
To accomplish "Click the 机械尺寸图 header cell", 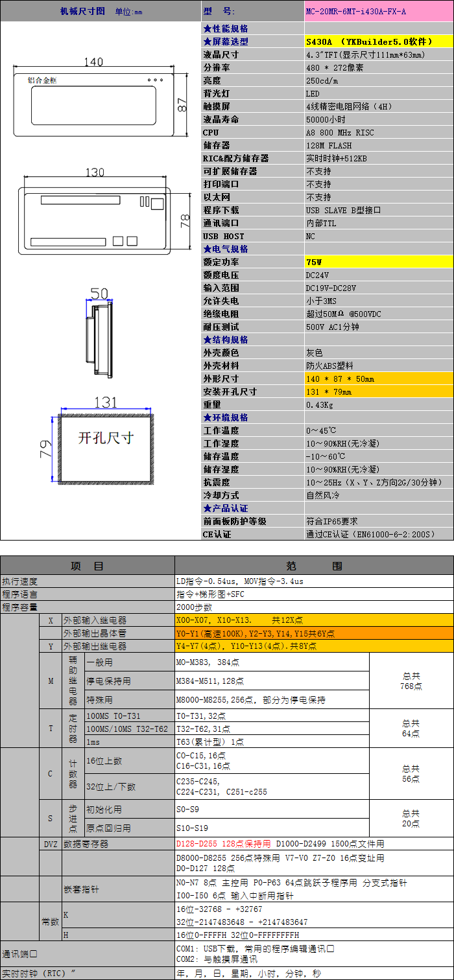I will 101,11.
